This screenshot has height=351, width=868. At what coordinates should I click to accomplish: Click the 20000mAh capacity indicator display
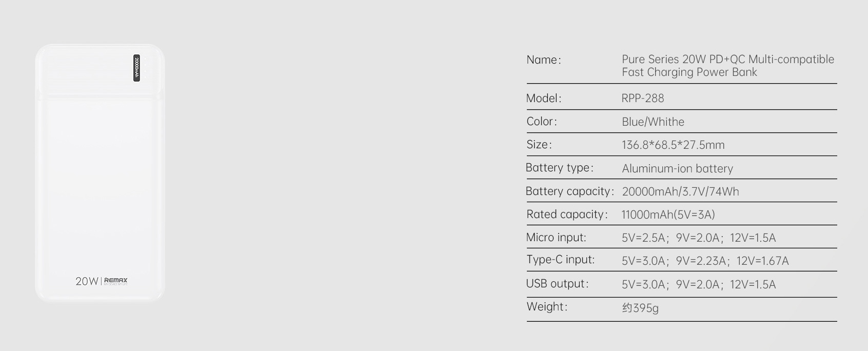136,68
